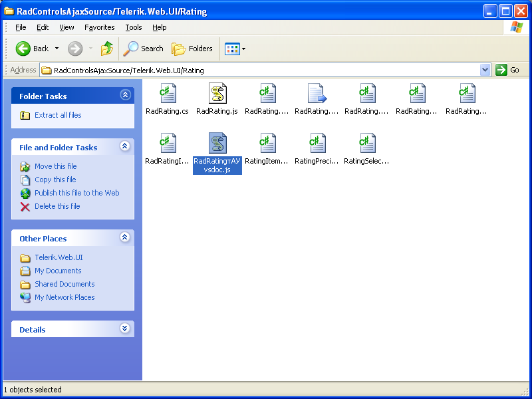Click the My Network Places icon
The image size is (532, 399).
25,297
